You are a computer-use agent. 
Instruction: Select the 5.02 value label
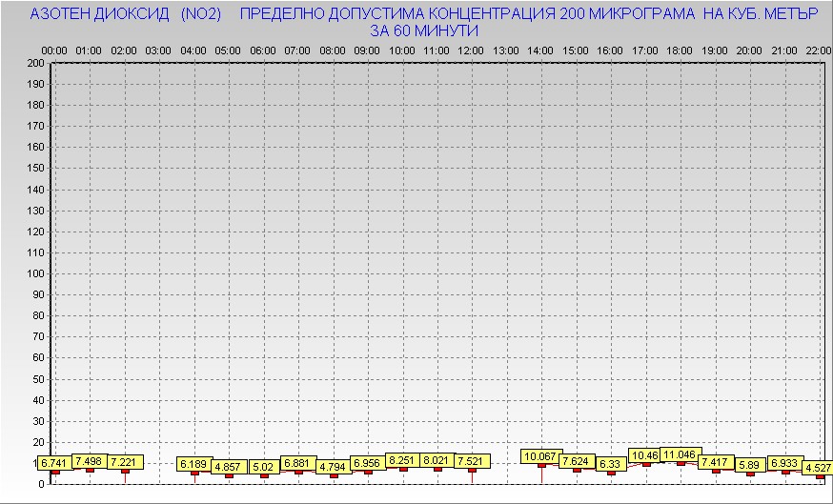tap(264, 467)
